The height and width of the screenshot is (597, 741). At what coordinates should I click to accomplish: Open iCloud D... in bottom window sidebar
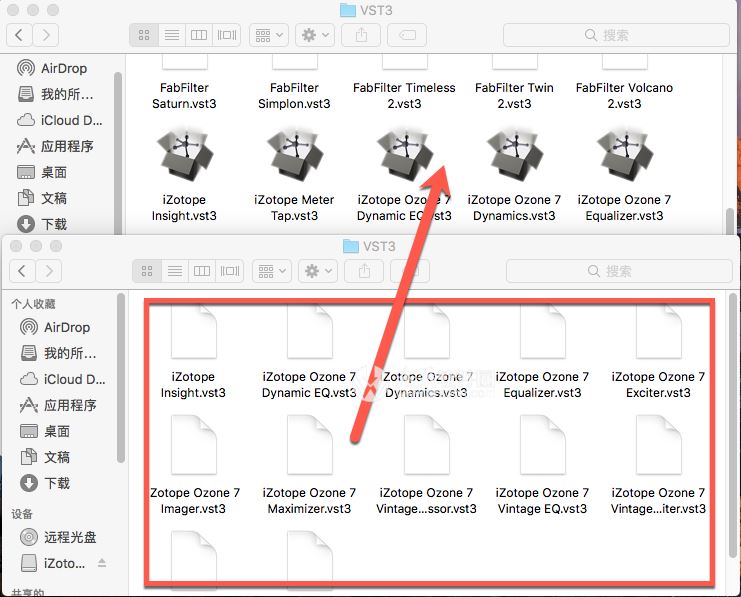[x=62, y=379]
